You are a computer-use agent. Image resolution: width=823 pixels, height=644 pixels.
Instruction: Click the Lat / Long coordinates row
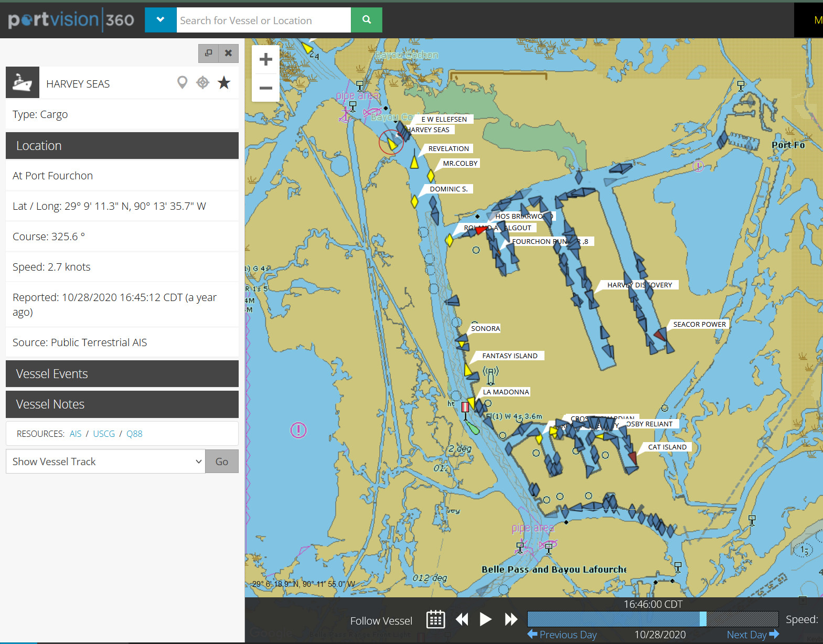point(122,206)
